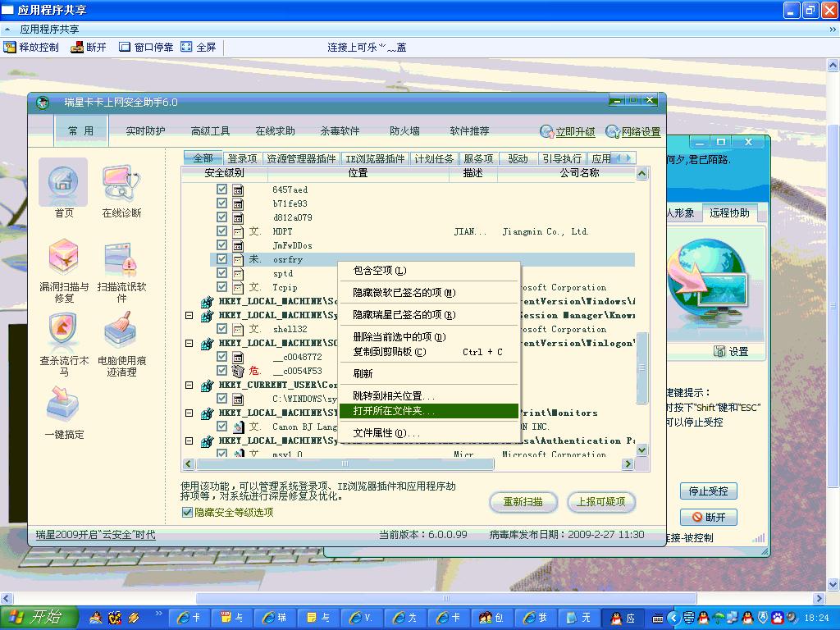
Task: Switch to the 服务项 tab
Action: (478, 158)
